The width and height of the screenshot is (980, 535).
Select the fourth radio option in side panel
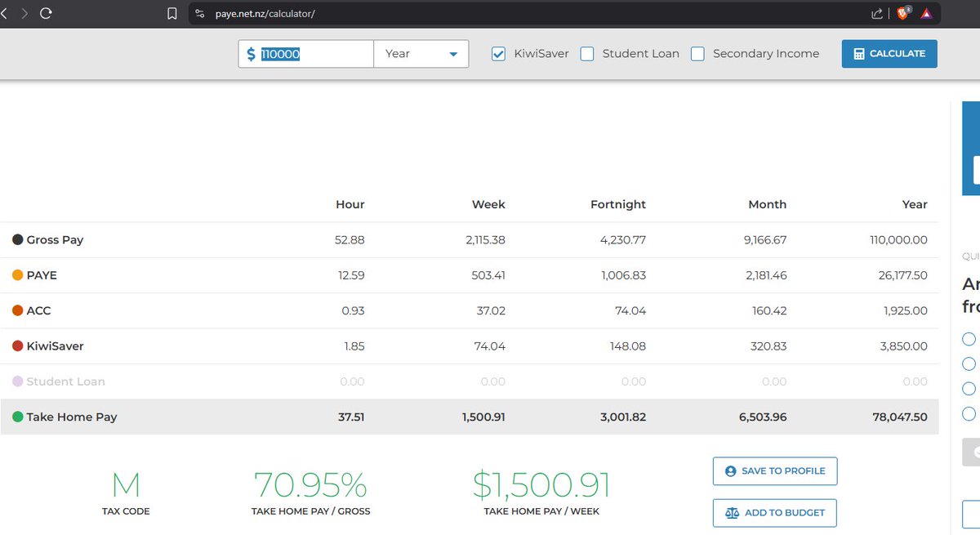pyautogui.click(x=969, y=413)
